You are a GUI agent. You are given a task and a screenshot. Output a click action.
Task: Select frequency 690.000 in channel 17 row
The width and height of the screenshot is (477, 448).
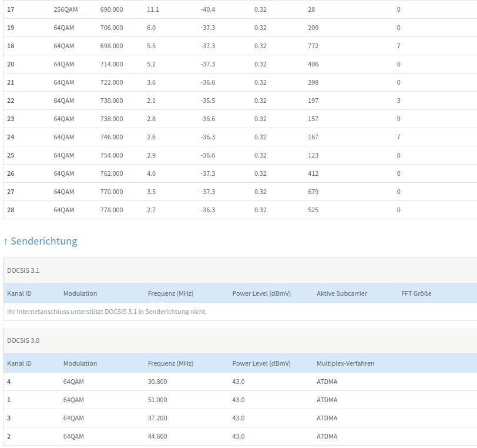click(112, 9)
